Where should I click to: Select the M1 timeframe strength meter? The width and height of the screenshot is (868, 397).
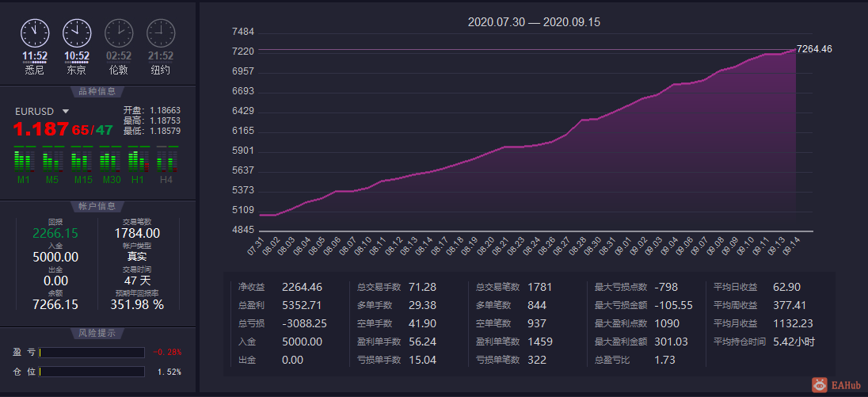[x=23, y=160]
